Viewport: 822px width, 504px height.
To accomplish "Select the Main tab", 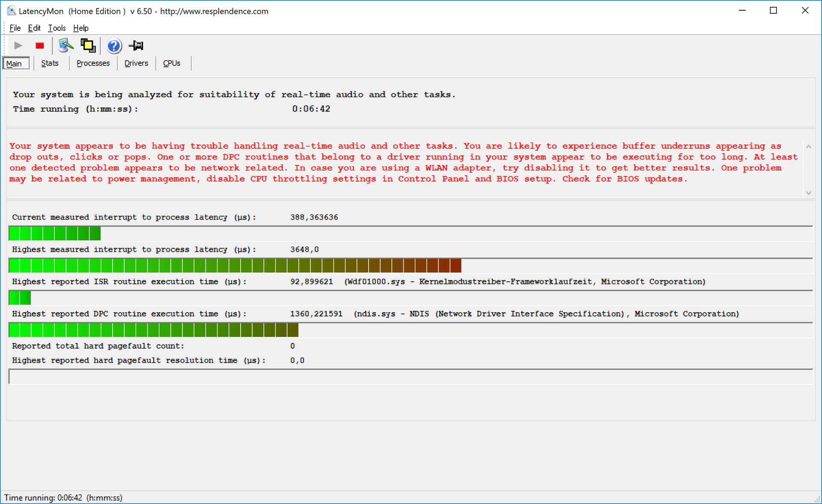I will tap(14, 63).
